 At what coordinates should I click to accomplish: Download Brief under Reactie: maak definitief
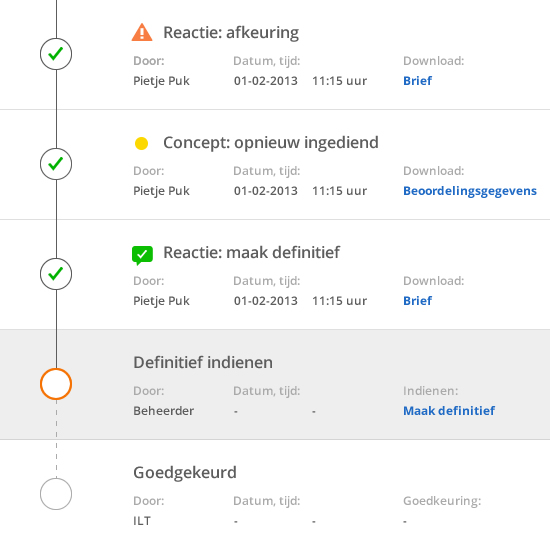[x=417, y=301]
